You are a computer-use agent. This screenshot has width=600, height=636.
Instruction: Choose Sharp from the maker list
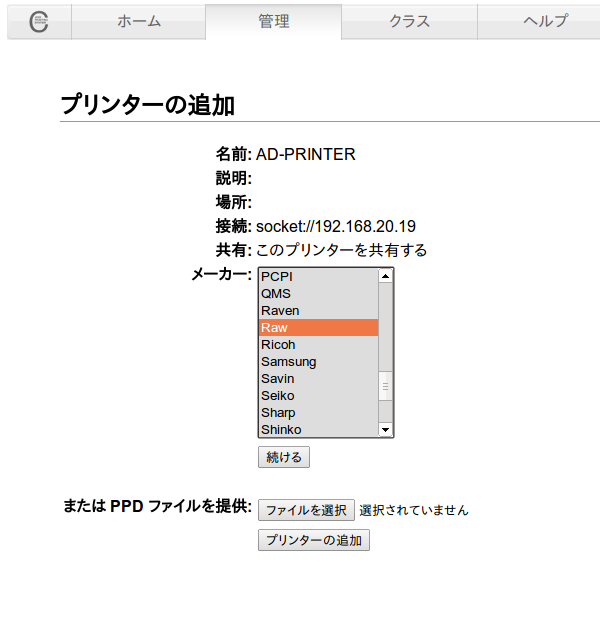(x=317, y=413)
